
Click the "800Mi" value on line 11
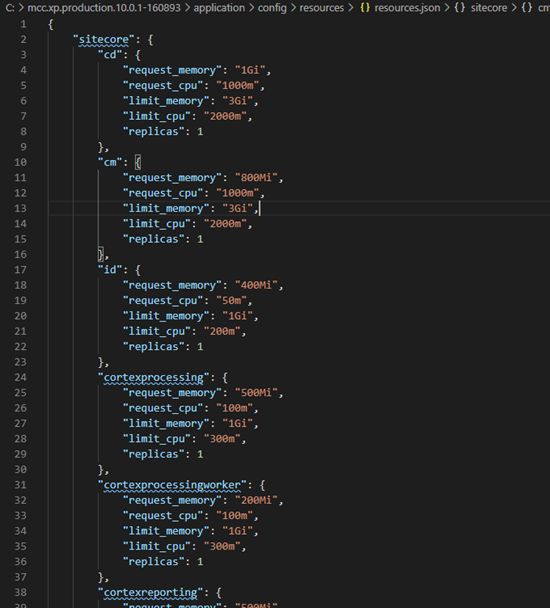(x=256, y=178)
